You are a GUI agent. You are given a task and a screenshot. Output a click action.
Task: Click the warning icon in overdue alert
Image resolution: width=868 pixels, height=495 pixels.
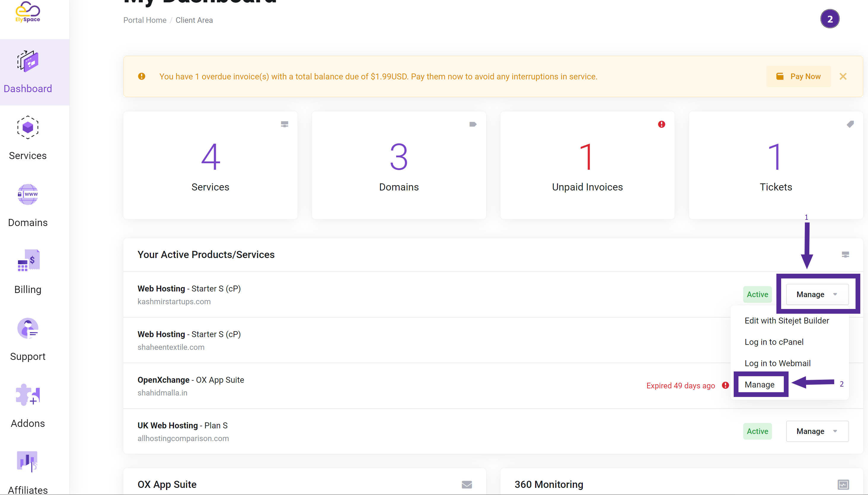(141, 76)
